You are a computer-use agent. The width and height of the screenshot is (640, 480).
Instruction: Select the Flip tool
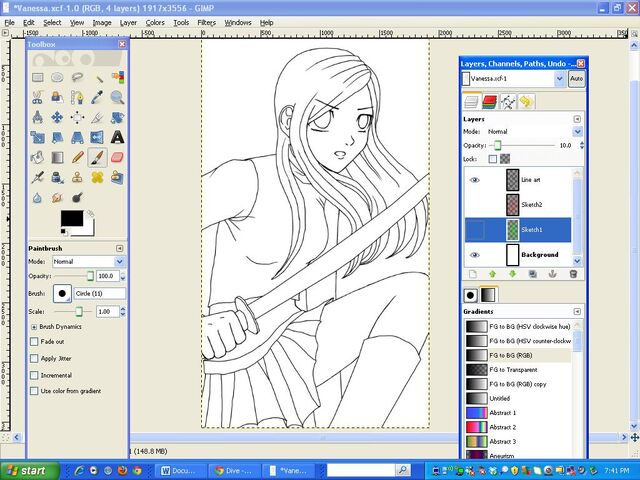97,138
